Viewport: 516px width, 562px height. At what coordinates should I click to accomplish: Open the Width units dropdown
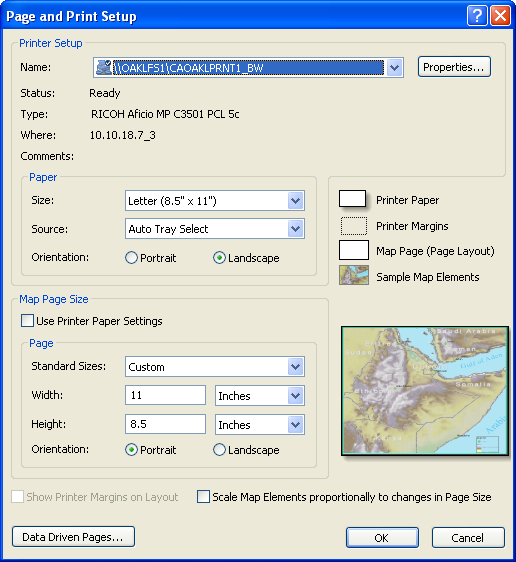click(x=296, y=396)
